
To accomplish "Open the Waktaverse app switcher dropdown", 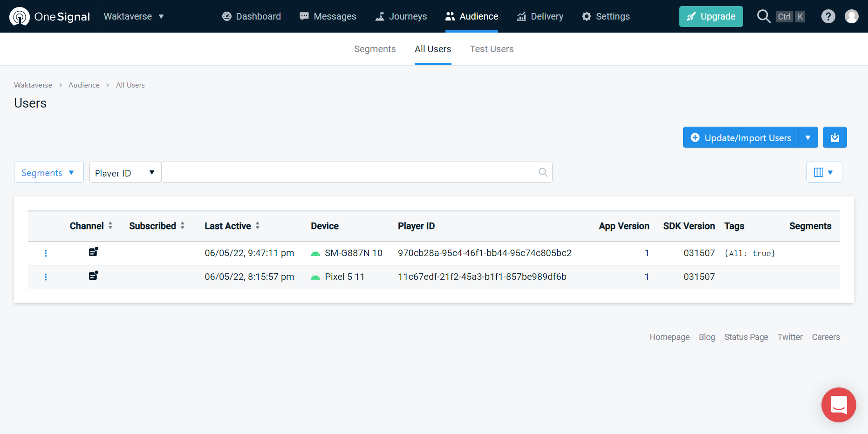I will pos(134,16).
